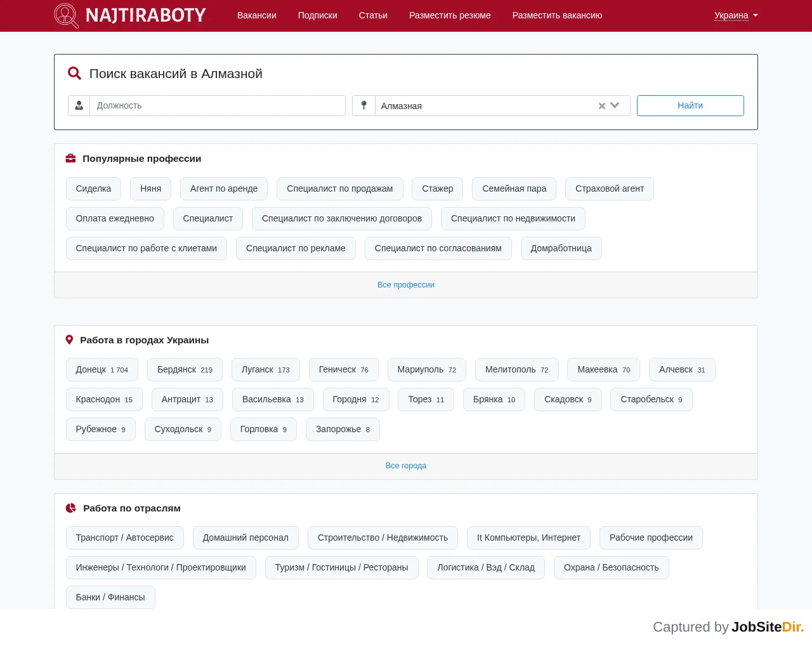Open jobs in Луганск city

coord(266,369)
